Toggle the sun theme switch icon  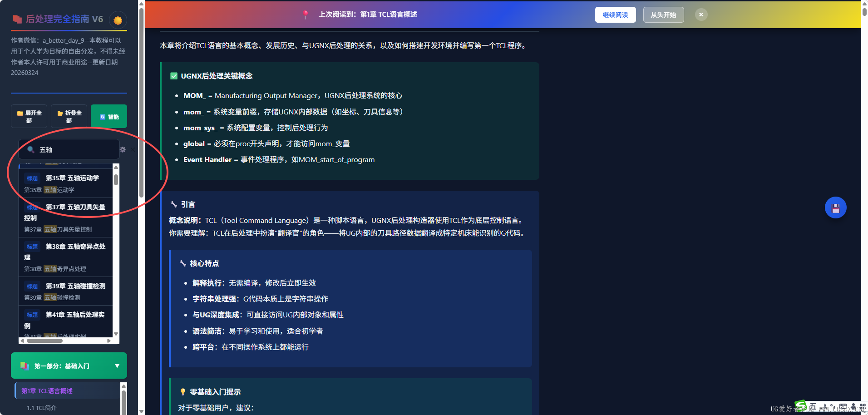coord(118,20)
